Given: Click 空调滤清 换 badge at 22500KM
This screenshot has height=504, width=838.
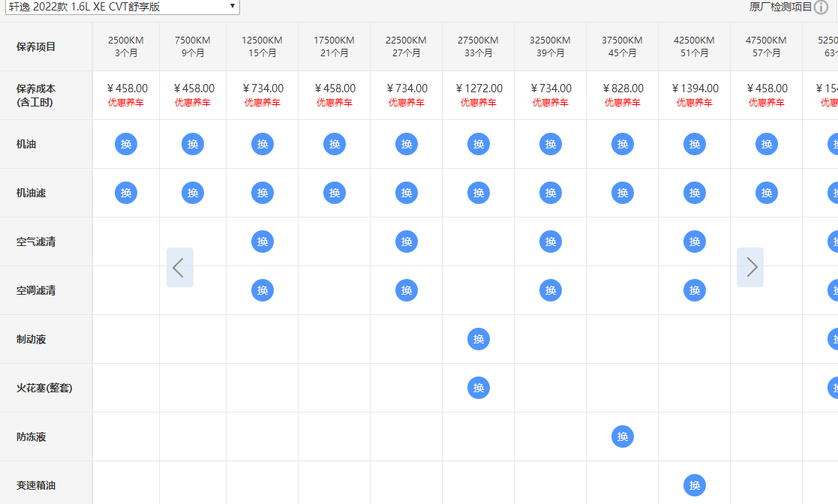Looking at the screenshot, I should (407, 290).
